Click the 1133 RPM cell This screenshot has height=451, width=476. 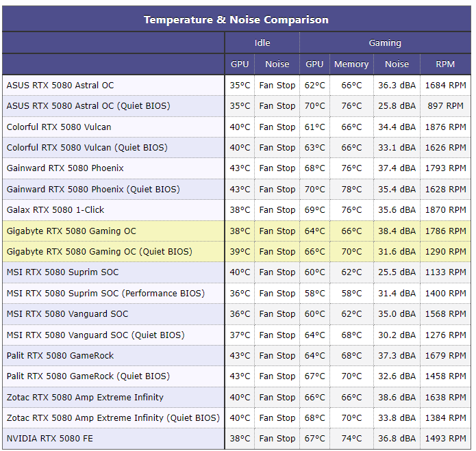pyautogui.click(x=445, y=272)
